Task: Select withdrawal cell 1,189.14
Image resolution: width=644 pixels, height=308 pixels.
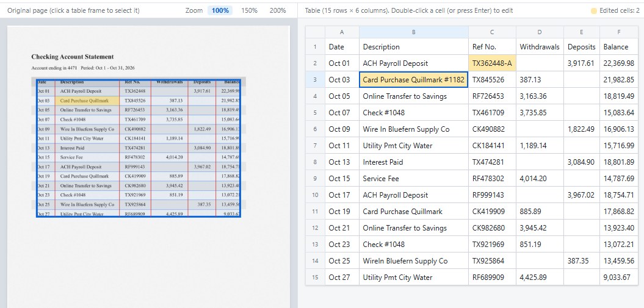Action: click(540, 146)
